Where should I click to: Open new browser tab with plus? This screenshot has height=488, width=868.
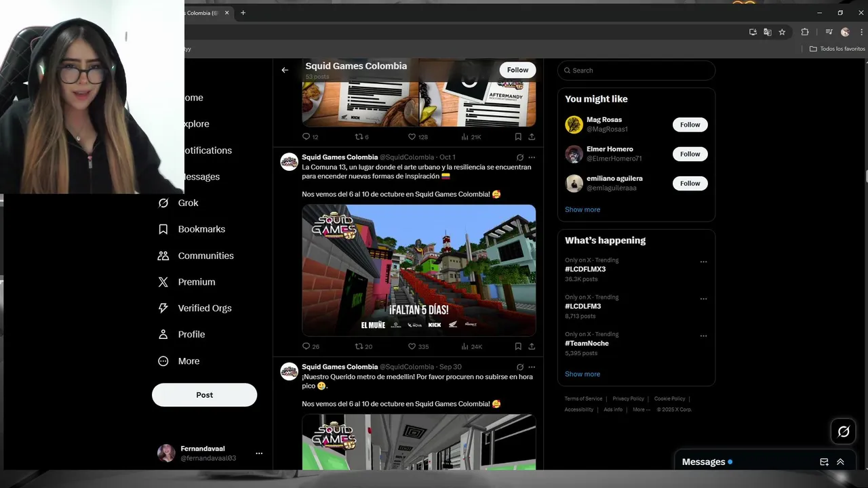tap(243, 13)
